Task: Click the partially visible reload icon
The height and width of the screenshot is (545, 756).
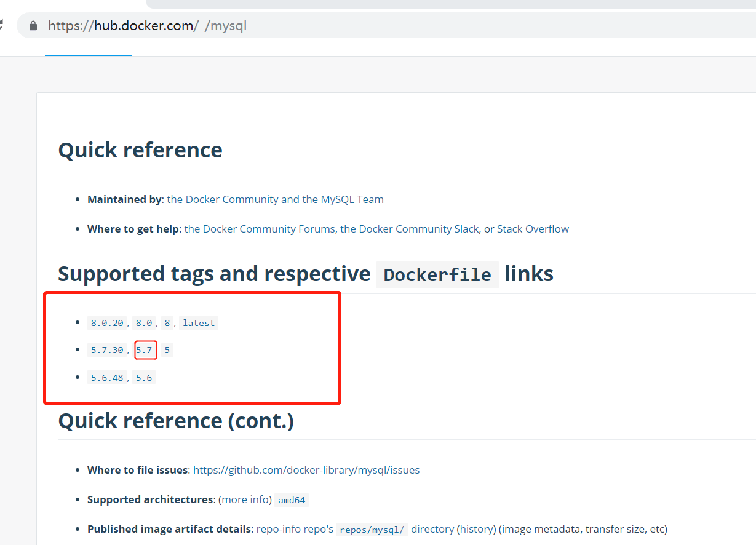Action: pyautogui.click(x=2, y=26)
